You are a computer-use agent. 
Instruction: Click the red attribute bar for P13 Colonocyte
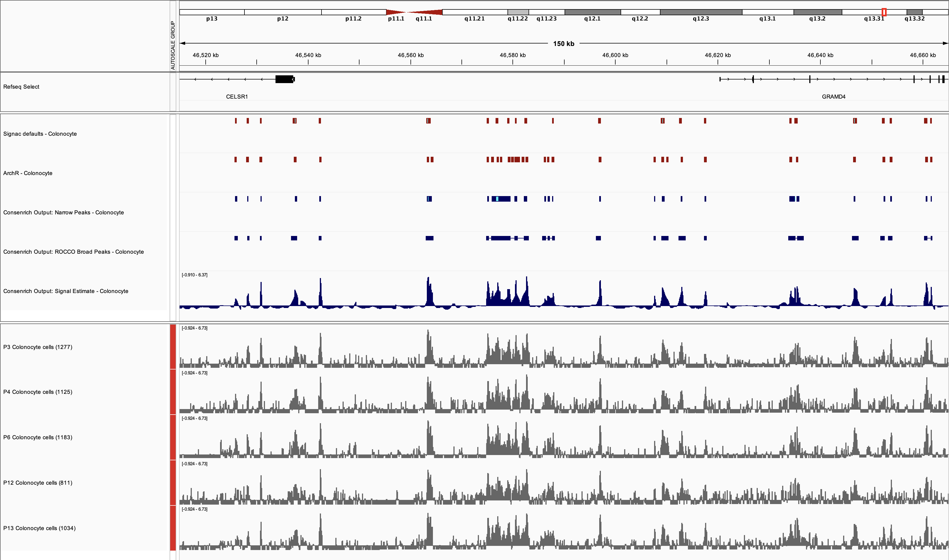[x=173, y=528]
